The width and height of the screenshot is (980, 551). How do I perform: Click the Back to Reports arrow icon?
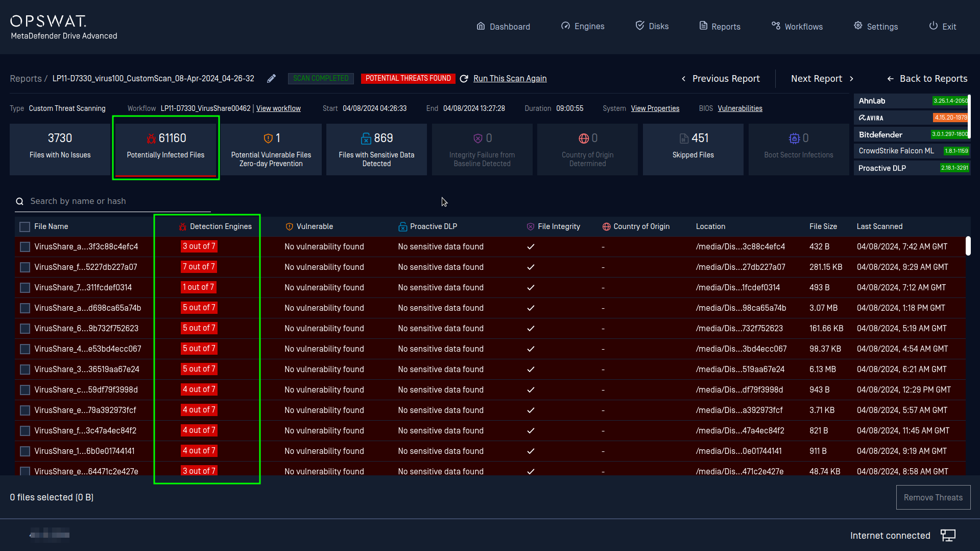click(x=890, y=79)
